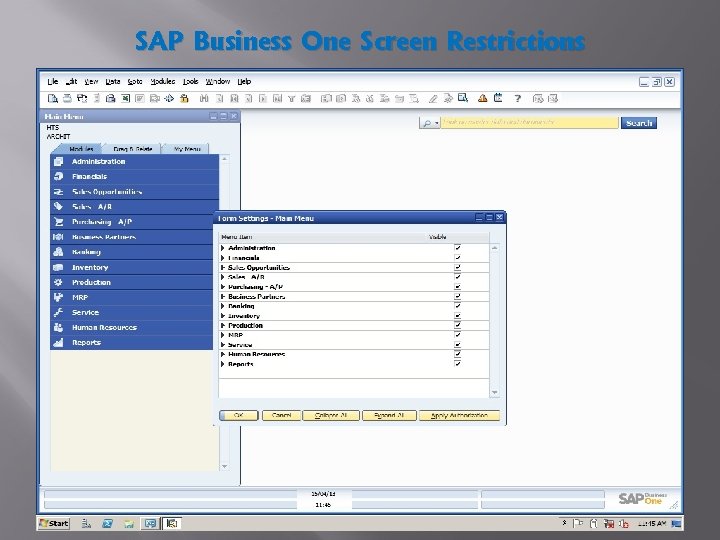Screen dimensions: 720x540
Task: Click scroll-down arrow of Main Menu panel
Action: point(225,467)
